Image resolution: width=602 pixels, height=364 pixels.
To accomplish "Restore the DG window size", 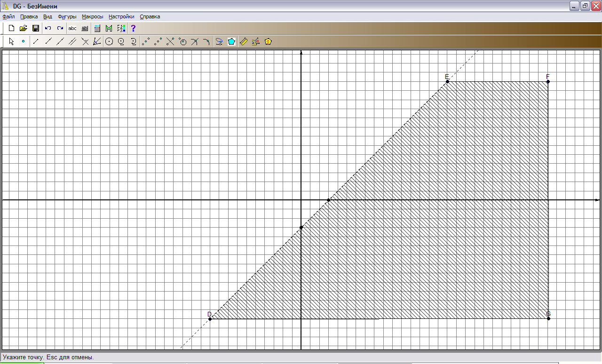I will pyautogui.click(x=585, y=6).
